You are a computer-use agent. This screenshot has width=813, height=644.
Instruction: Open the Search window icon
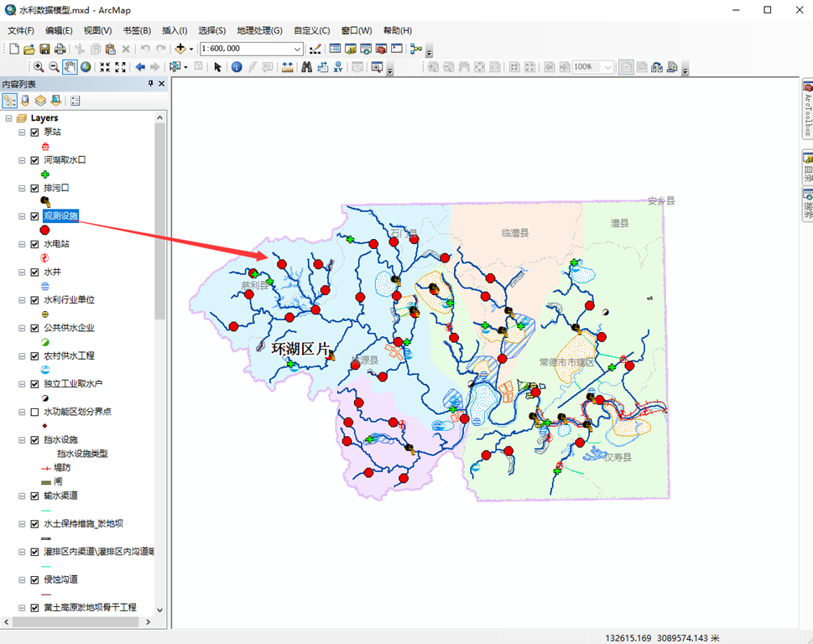tap(366, 49)
